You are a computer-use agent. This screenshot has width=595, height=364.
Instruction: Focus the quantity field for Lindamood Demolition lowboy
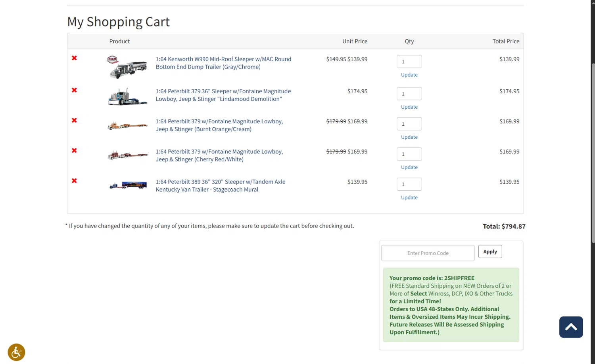coord(409,94)
